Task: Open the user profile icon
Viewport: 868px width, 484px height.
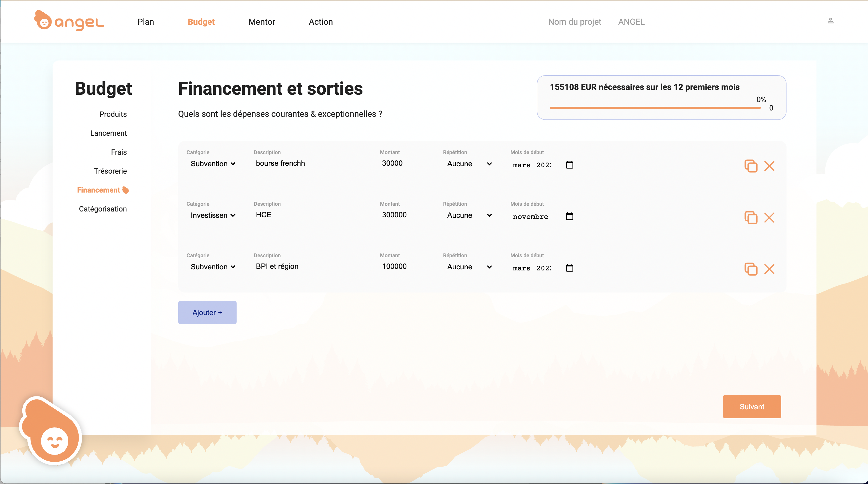Action: point(831,21)
